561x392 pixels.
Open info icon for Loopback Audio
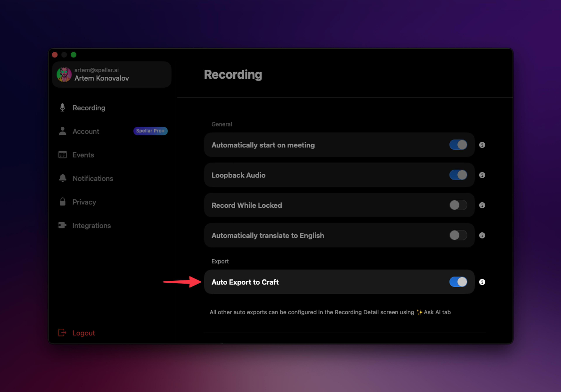tap(482, 175)
